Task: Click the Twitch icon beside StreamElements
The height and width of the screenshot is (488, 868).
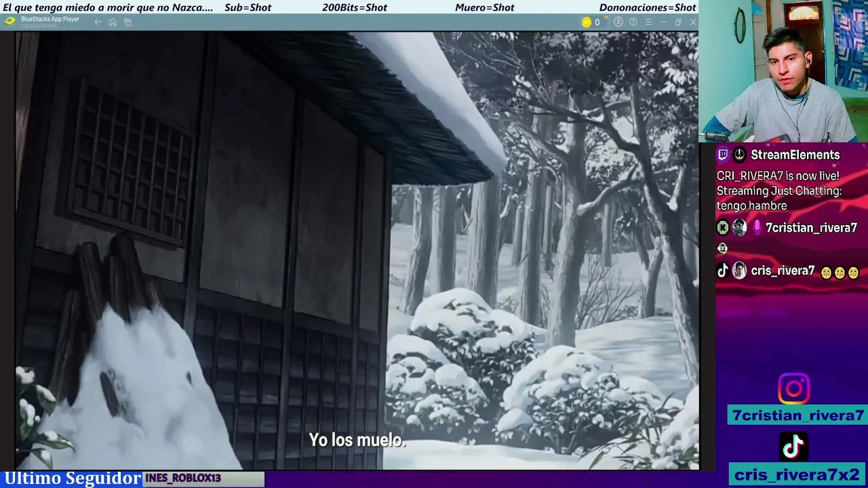Action: tap(723, 155)
